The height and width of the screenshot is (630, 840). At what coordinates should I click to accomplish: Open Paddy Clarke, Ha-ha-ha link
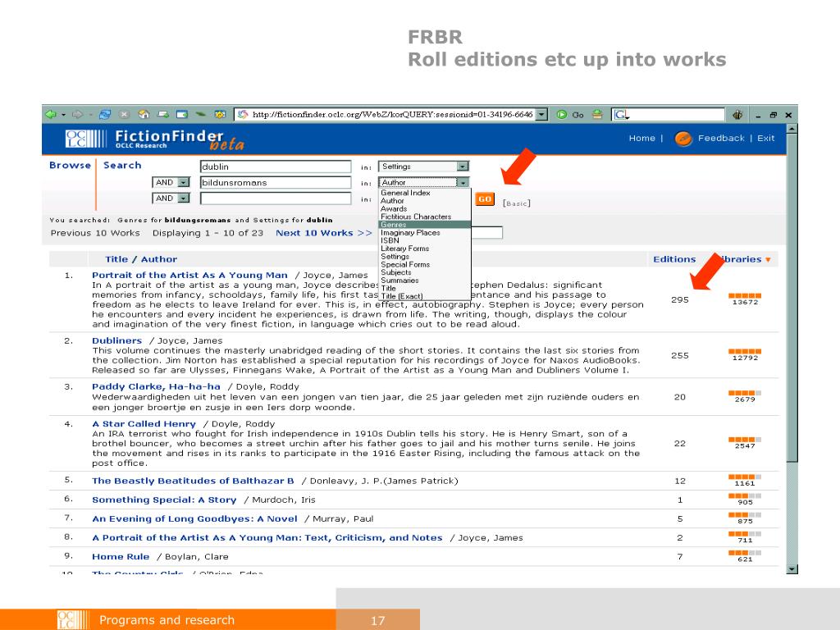(156, 387)
